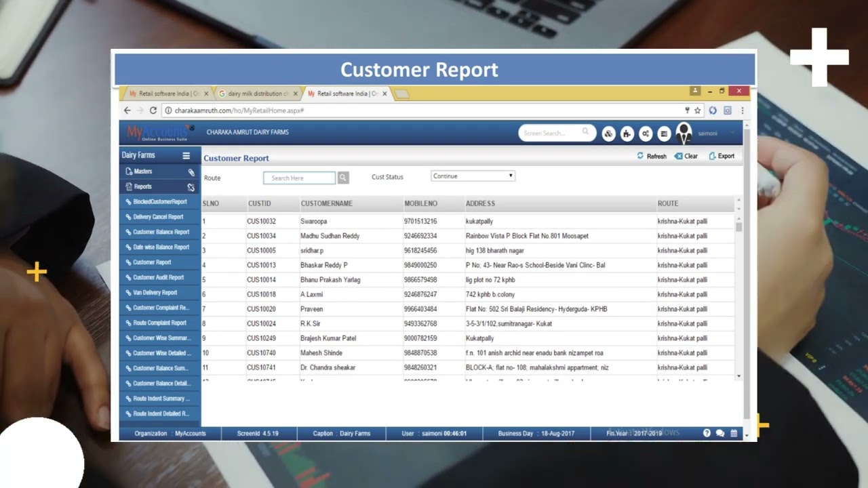Click the MOBILENO column header

coord(420,203)
